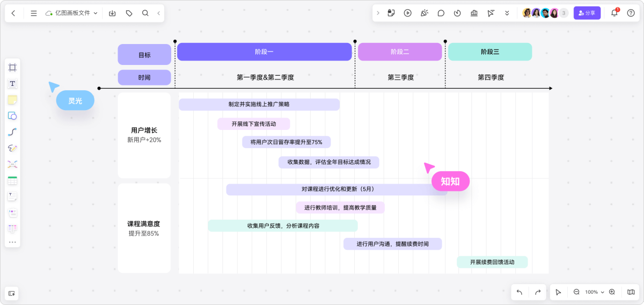Open notifications bell
Screen dimensions: 644x305
(614, 13)
